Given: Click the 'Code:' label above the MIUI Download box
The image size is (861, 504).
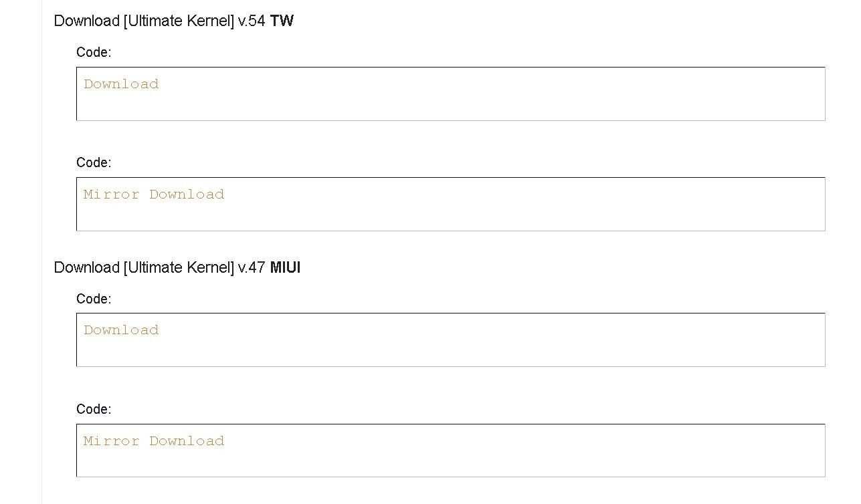Looking at the screenshot, I should (x=94, y=299).
